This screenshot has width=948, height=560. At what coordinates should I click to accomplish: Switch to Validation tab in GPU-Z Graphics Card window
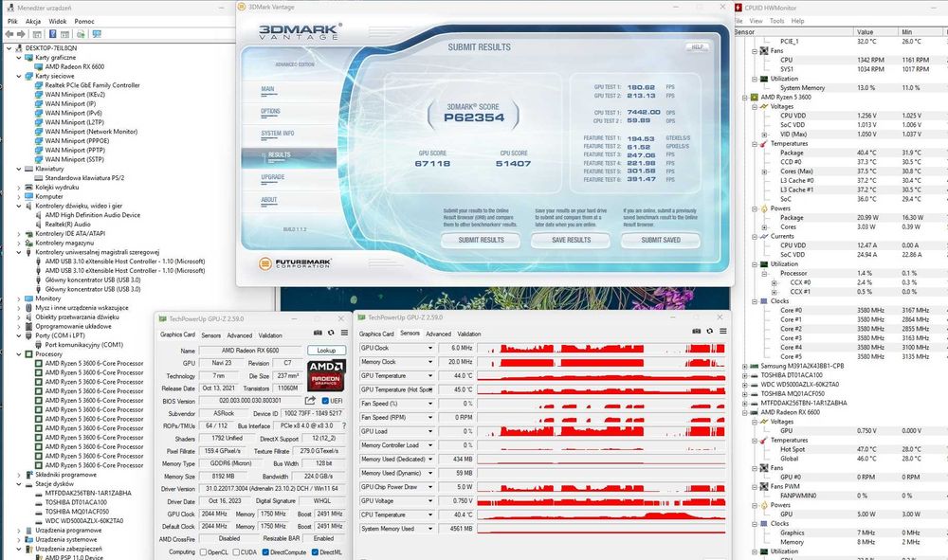pyautogui.click(x=270, y=335)
